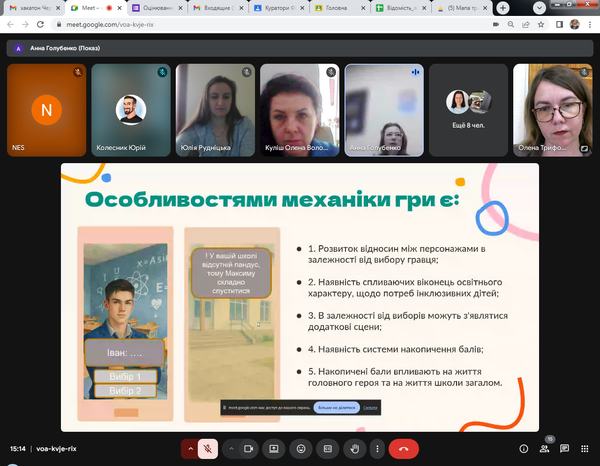
Task: Click the blue stop sharing button
Action: 329,408
